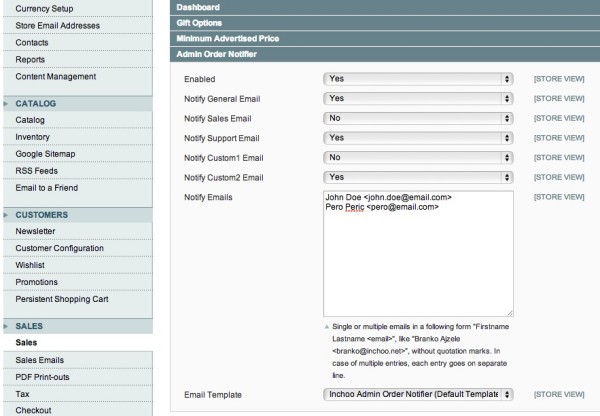Viewport: 600px width, 416px height.
Task: Click the CUSTOMERS group heading text
Action: click(x=42, y=215)
